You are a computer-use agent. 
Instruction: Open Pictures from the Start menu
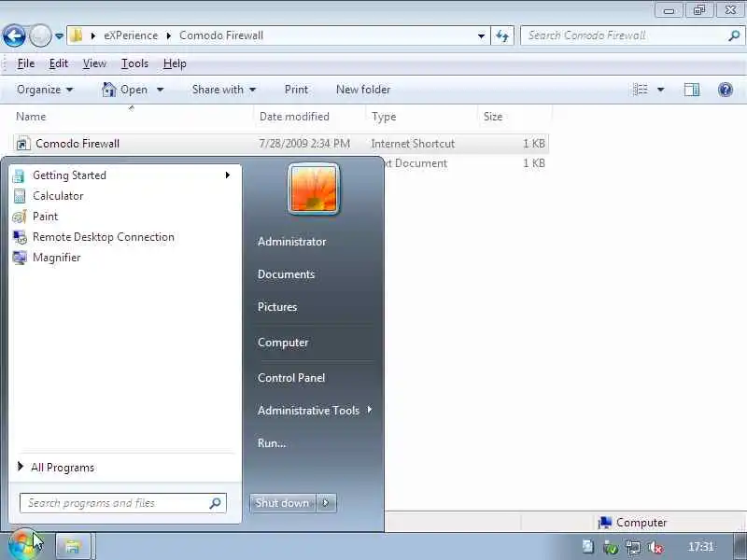(277, 307)
